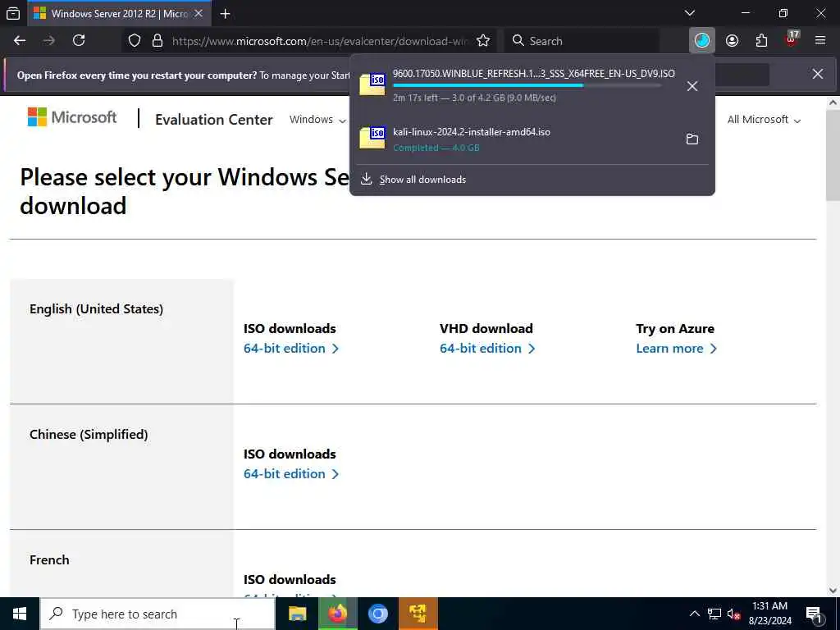
Task: Go back to the previous page
Action: (20, 41)
